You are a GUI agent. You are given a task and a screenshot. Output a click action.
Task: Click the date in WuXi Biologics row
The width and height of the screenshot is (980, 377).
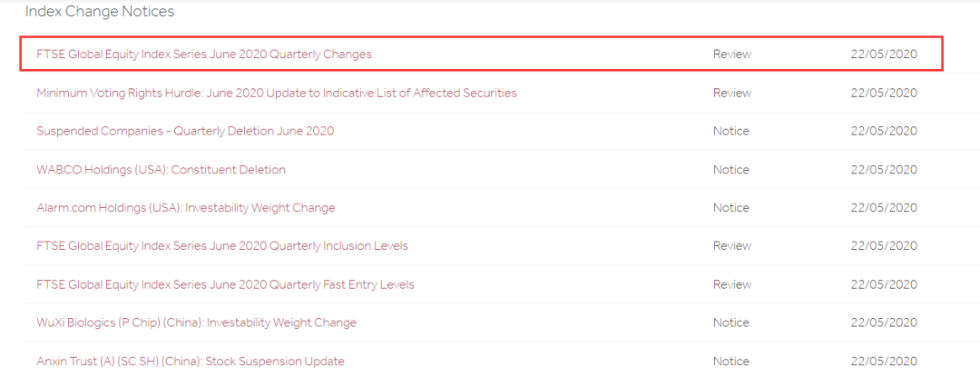pyautogui.click(x=884, y=322)
